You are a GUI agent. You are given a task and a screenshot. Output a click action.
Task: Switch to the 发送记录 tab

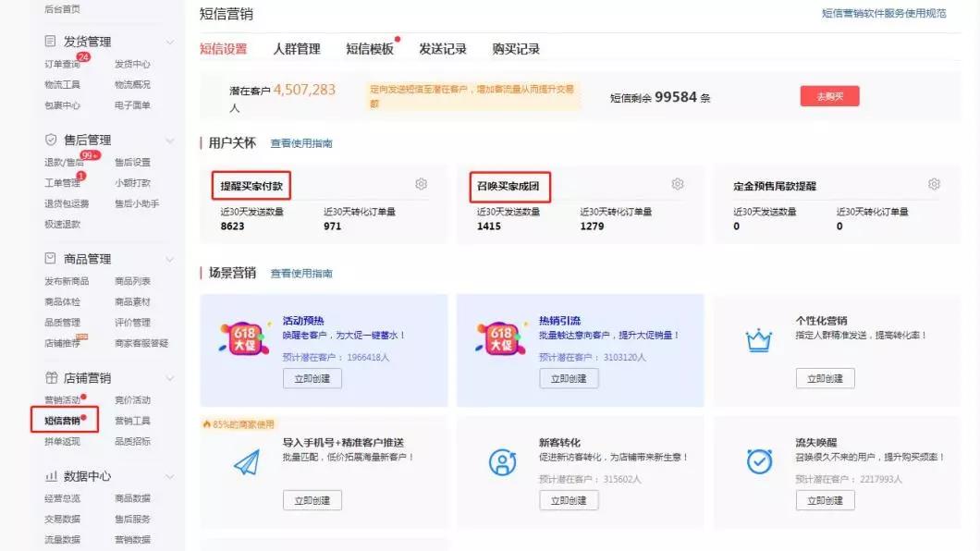tap(443, 49)
